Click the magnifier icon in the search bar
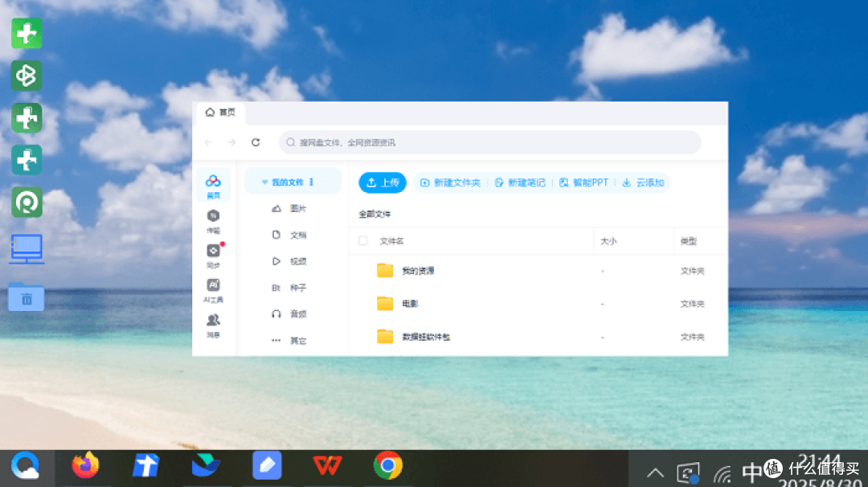This screenshot has width=868, height=487. coord(290,143)
